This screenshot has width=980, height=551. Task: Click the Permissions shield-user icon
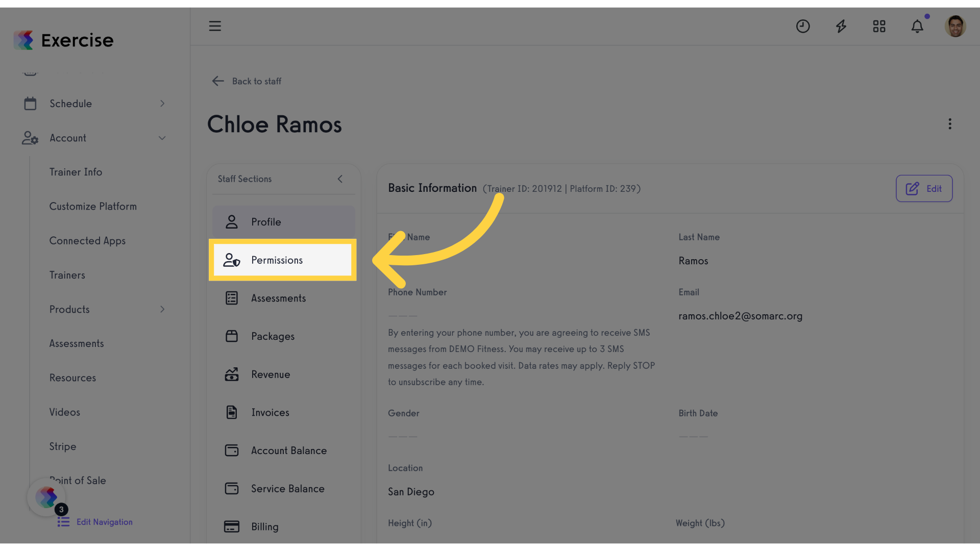(x=232, y=260)
